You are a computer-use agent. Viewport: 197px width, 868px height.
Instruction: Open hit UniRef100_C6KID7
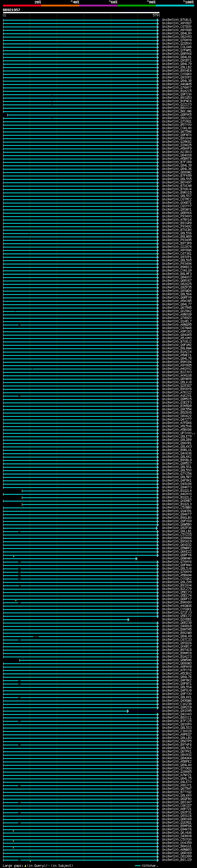click(x=176, y=806)
